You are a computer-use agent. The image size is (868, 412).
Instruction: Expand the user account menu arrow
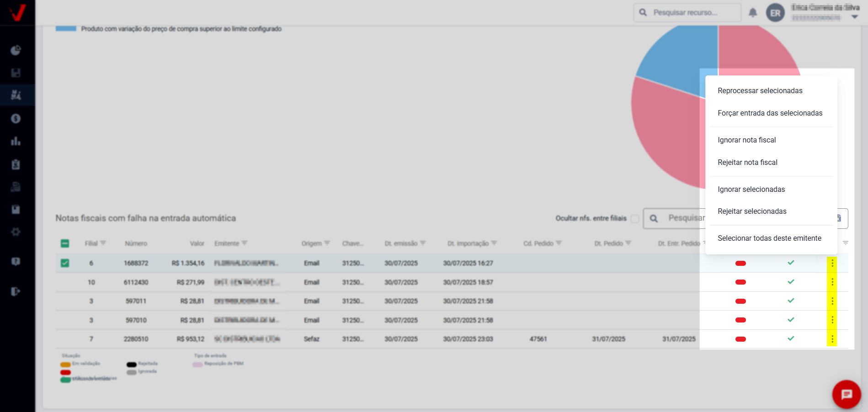click(x=854, y=17)
